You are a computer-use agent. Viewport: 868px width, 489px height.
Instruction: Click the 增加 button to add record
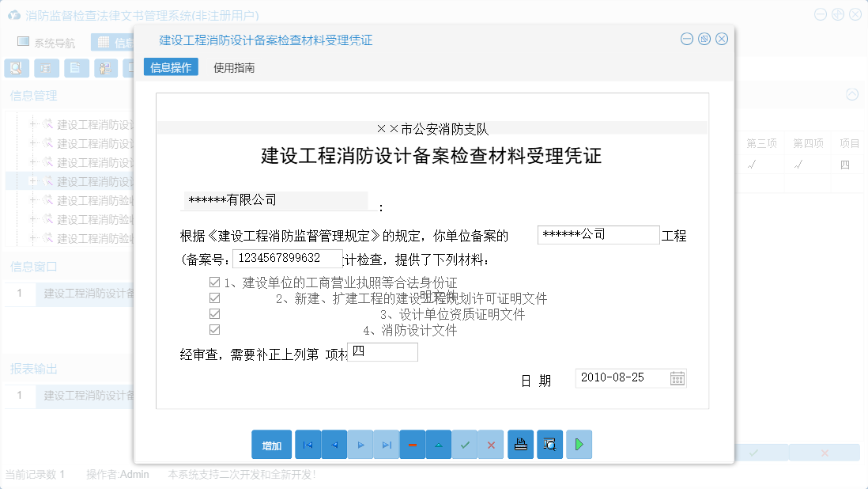tap(271, 444)
